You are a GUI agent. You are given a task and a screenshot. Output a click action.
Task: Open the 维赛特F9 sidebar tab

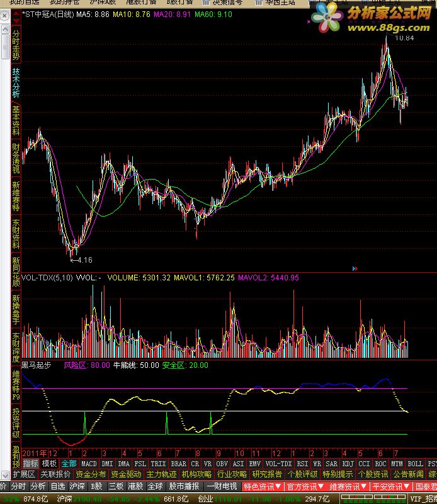(16, 385)
